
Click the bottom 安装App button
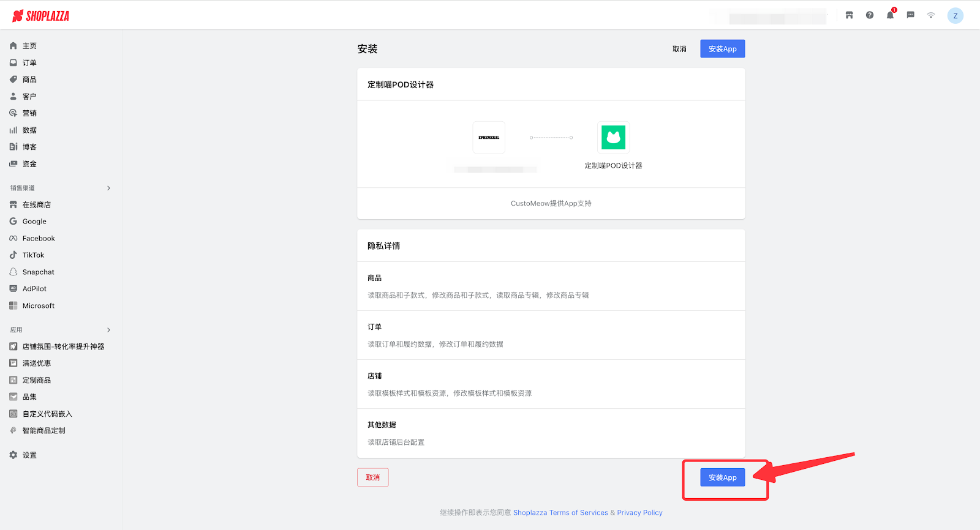click(x=722, y=477)
